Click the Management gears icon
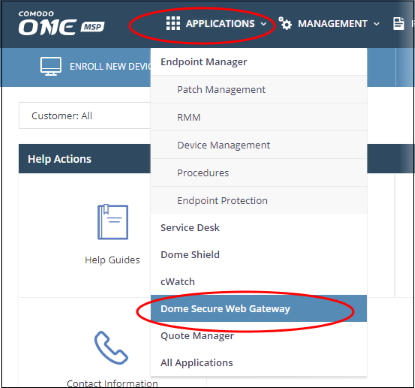 (285, 23)
